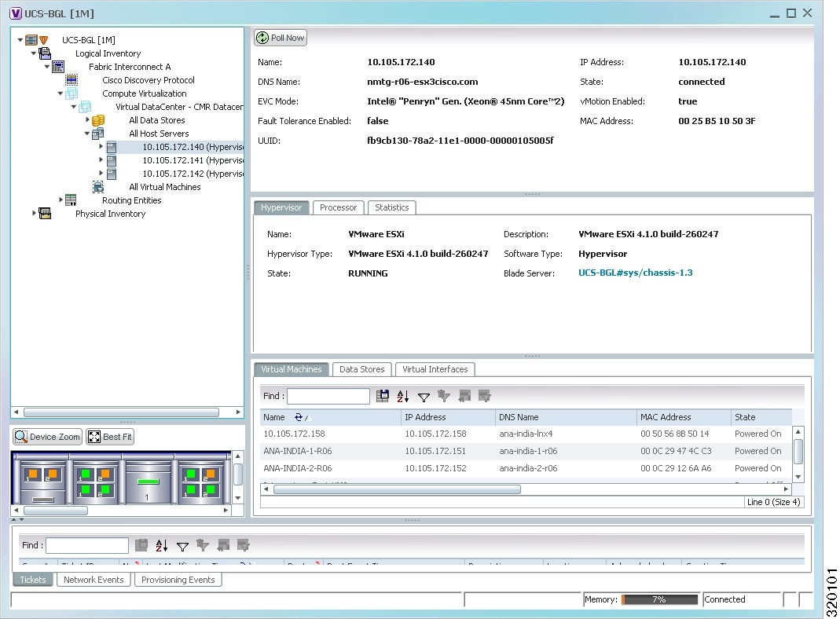This screenshot has width=840, height=619.
Task: Sort the table by IP Address column header
Action: click(449, 418)
